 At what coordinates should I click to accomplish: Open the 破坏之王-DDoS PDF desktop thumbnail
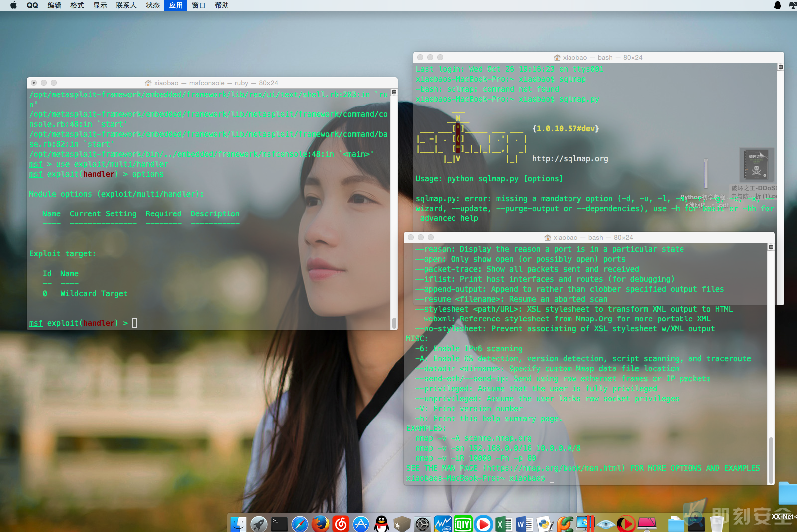point(756,165)
